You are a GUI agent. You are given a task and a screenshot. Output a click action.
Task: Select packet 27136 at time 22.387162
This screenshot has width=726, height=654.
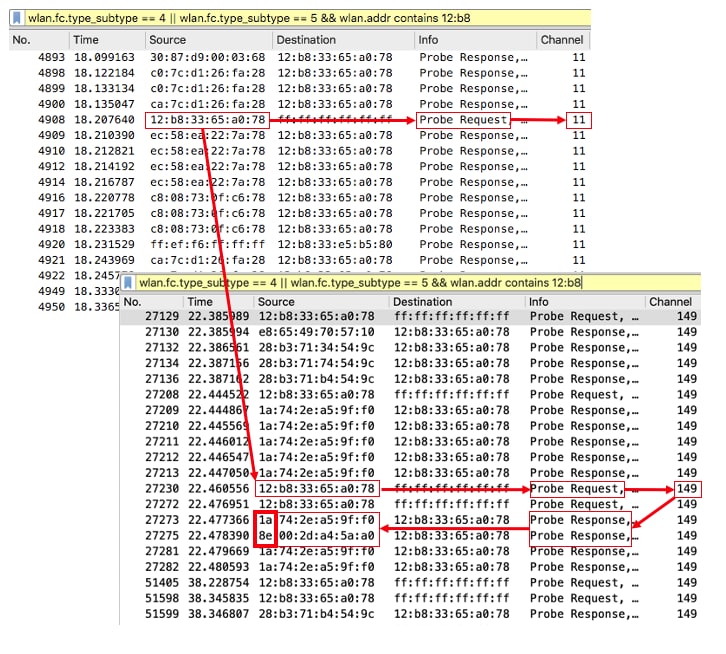click(410, 379)
